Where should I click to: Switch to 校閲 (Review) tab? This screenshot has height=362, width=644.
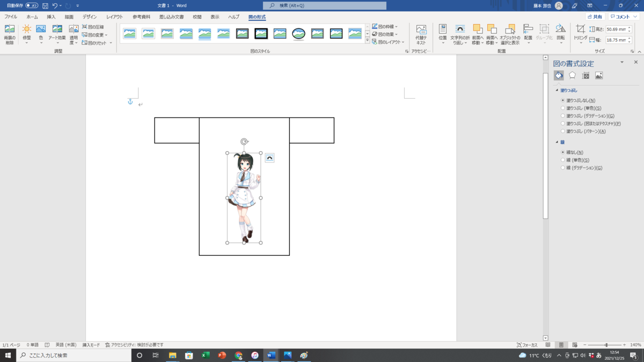[x=197, y=17]
